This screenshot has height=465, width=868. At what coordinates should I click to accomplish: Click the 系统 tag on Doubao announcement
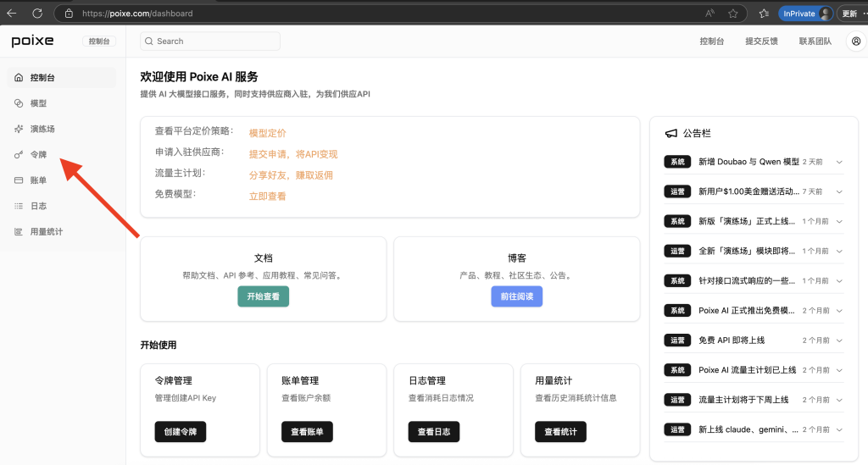677,162
